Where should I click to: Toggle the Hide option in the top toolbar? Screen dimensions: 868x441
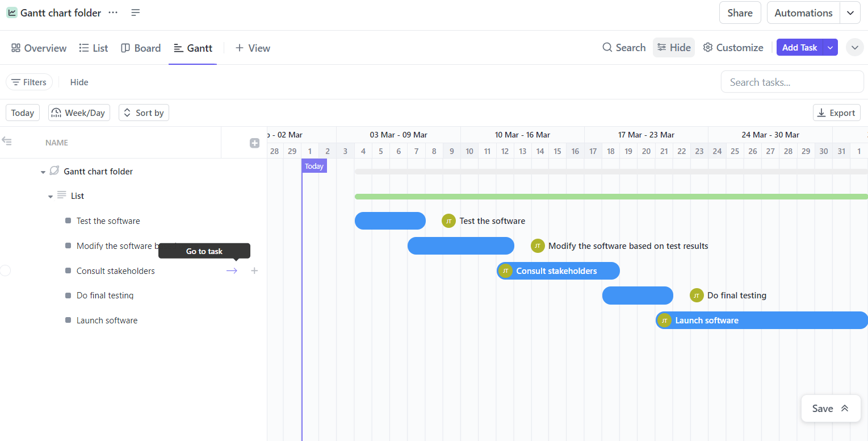pos(673,47)
